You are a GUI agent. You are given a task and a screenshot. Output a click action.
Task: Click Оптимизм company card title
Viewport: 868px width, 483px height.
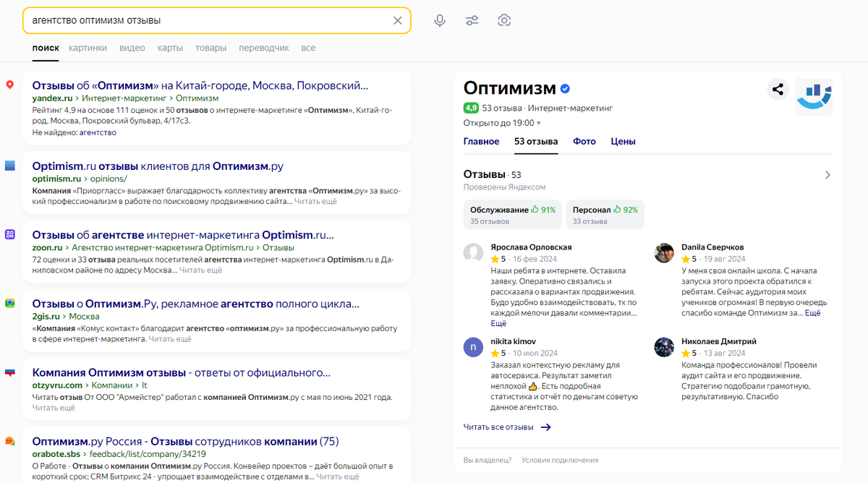point(509,88)
